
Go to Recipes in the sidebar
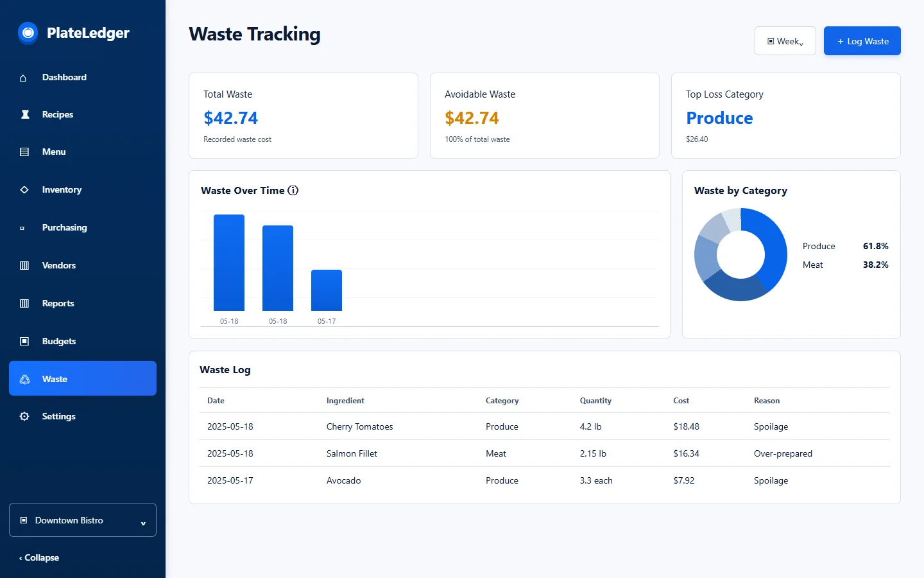coord(83,114)
